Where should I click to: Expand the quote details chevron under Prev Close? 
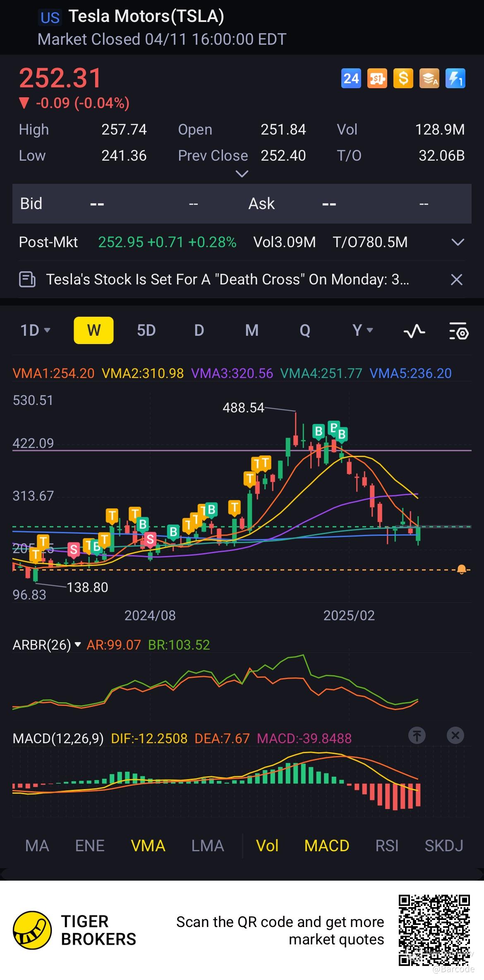242,174
